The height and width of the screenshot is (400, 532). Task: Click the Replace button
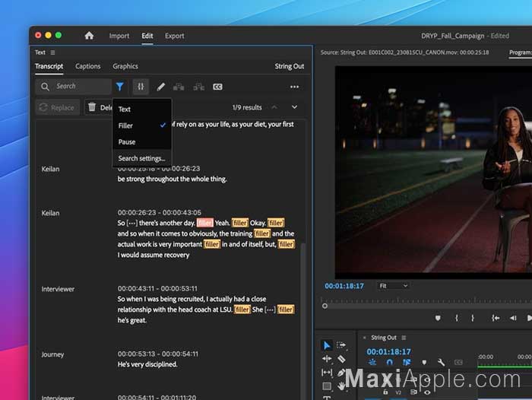[58, 108]
